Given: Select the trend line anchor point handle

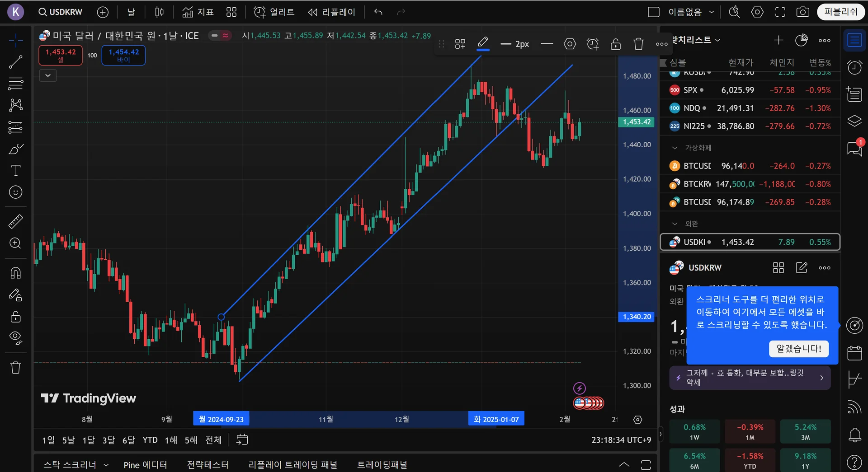Looking at the screenshot, I should [x=221, y=317].
